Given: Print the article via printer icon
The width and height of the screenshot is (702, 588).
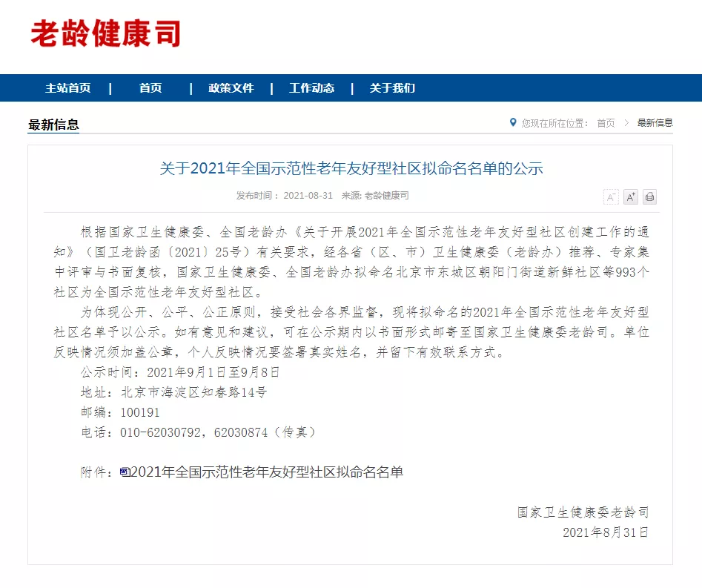Looking at the screenshot, I should (649, 196).
